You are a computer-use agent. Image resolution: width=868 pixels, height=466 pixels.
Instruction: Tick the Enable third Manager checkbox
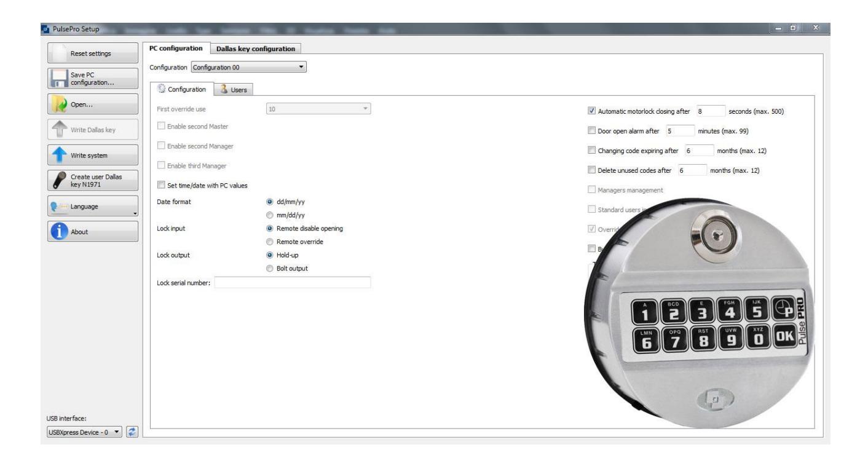[162, 165]
